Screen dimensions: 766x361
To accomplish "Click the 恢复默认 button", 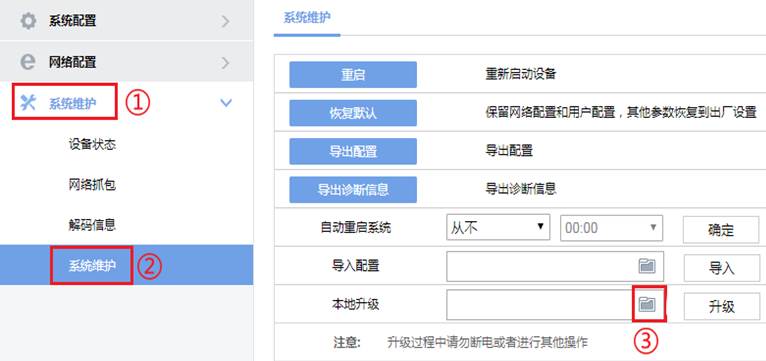I will pyautogui.click(x=353, y=113).
